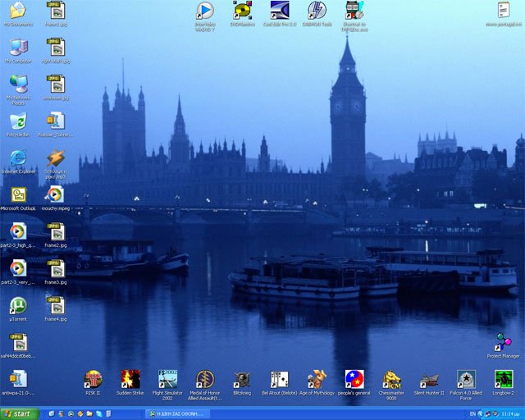Viewport: 525px width, 420px height.
Task: Launch the people's general game icon
Action: (x=354, y=379)
